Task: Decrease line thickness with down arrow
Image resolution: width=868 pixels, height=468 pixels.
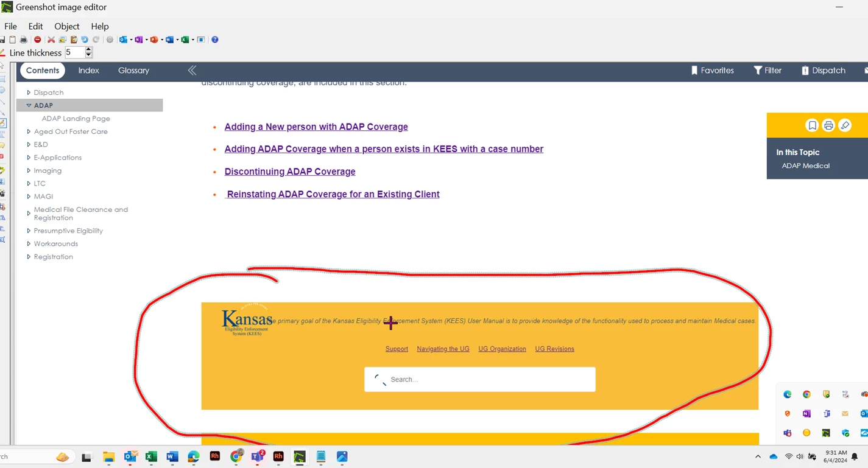Action: (x=88, y=55)
